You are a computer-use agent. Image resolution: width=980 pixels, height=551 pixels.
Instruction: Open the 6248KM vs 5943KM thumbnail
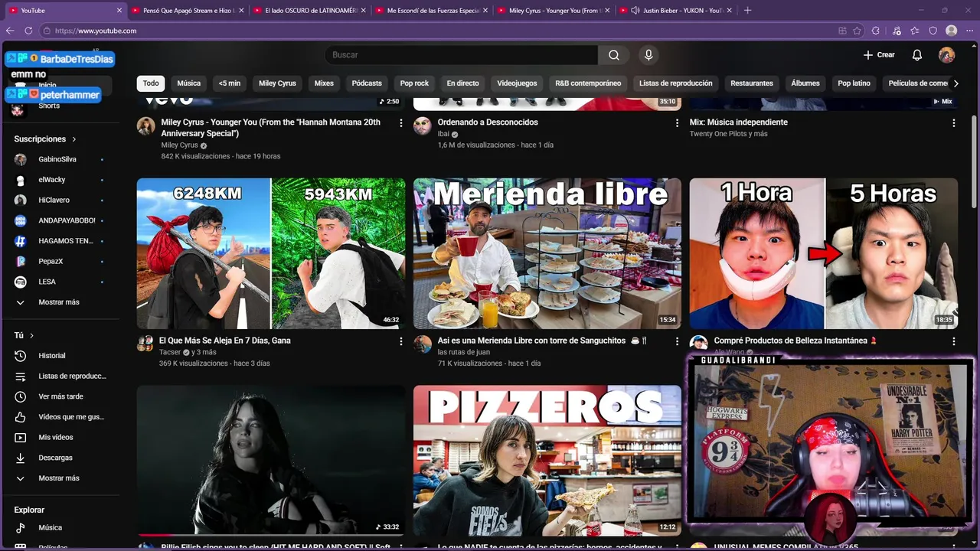[x=271, y=253]
